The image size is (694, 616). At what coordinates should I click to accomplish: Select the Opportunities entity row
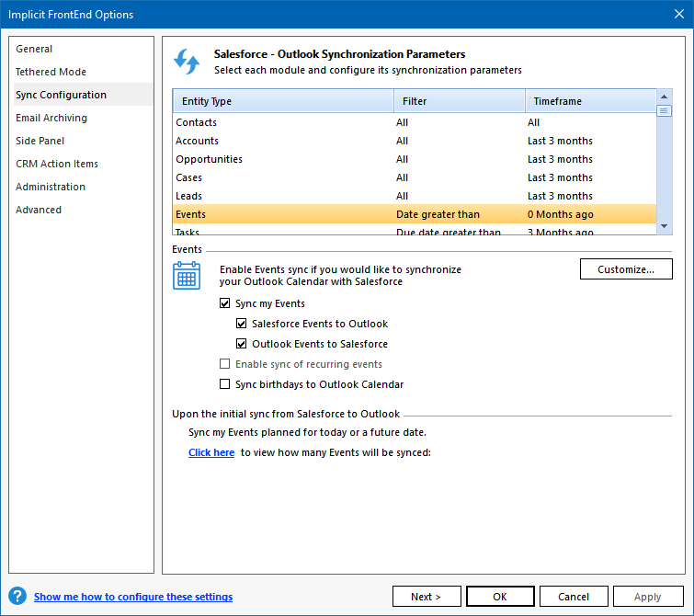click(x=210, y=159)
